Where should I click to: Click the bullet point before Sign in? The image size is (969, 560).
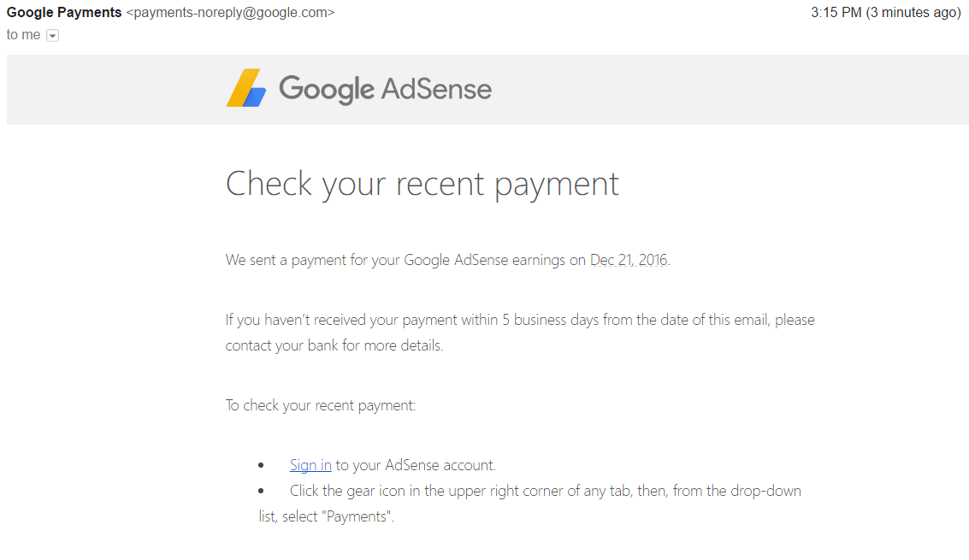click(x=262, y=466)
